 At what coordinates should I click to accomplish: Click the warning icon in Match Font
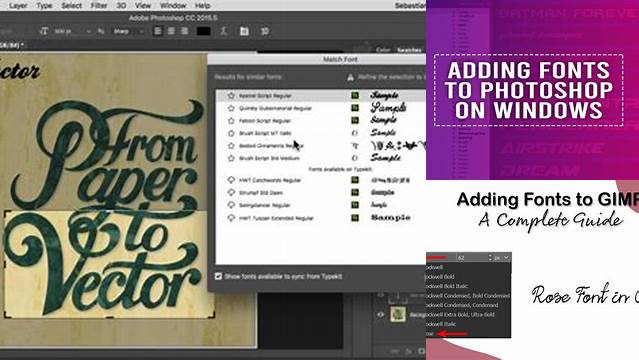coord(350,77)
